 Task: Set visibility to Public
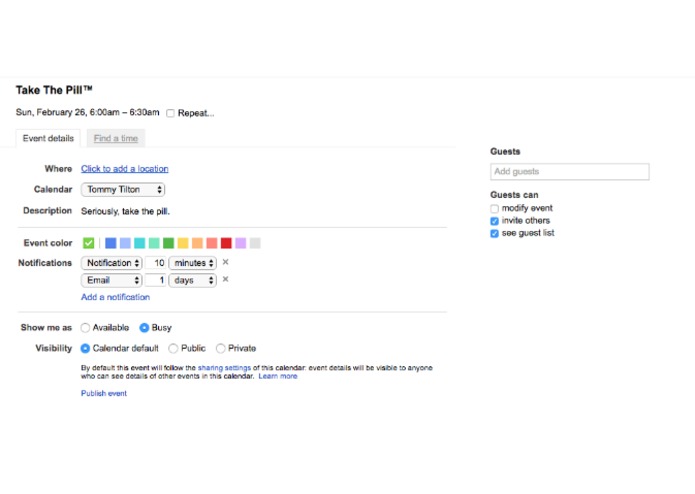[x=173, y=348]
